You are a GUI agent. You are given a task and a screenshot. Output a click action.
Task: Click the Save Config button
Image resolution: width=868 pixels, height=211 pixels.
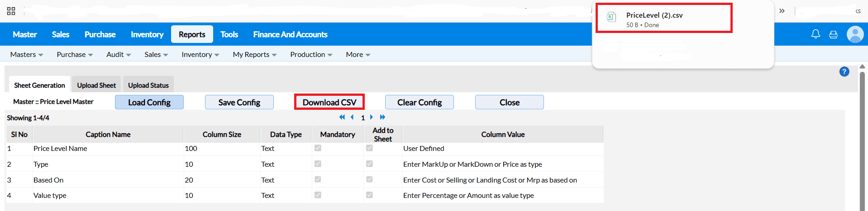point(239,103)
